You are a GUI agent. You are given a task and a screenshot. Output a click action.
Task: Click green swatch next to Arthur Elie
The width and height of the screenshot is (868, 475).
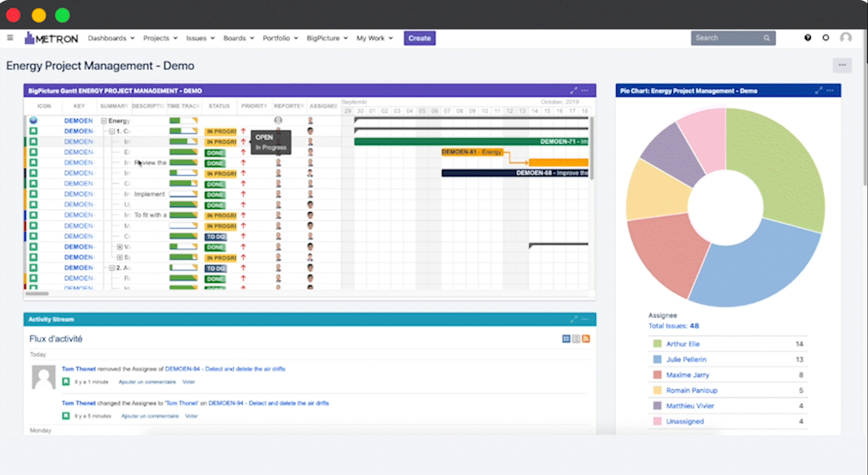point(658,344)
